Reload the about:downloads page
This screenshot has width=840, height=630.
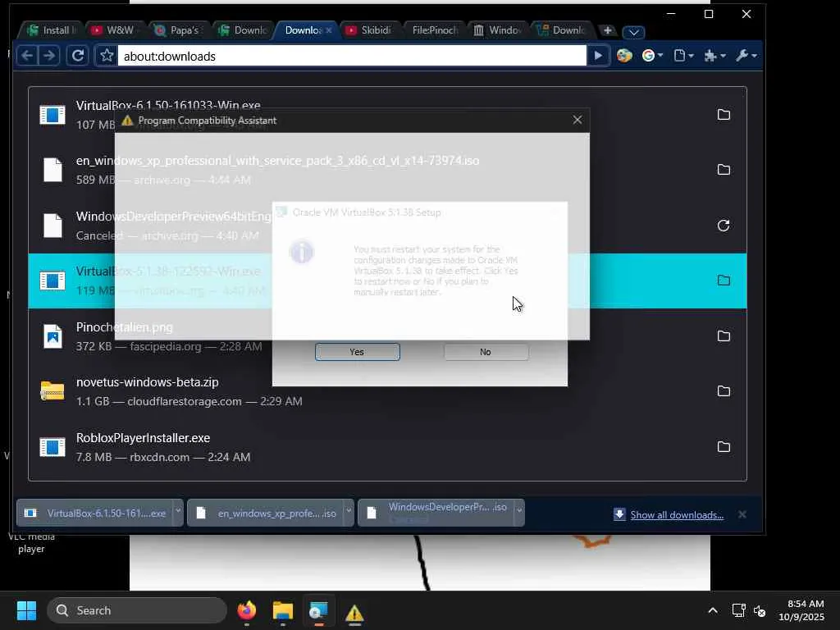point(78,56)
